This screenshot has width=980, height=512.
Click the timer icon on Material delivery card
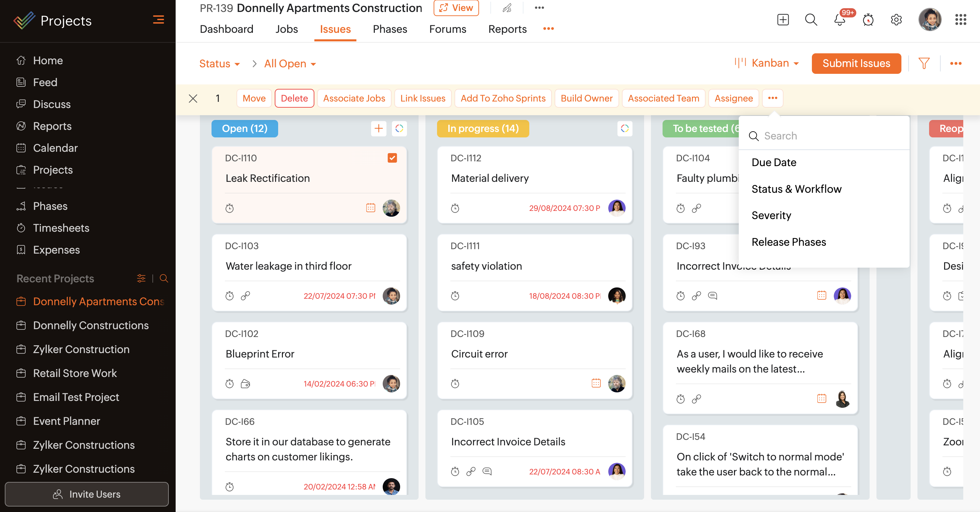tap(455, 208)
